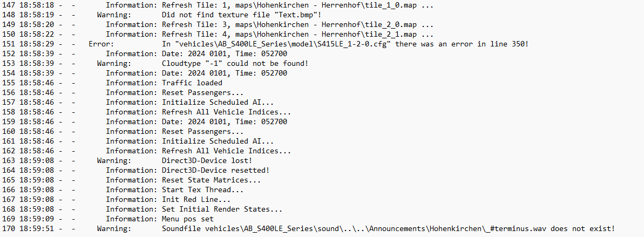This screenshot has height=237, width=644.
Task: Select the terminus.wav soundfile warning line
Action: (308, 228)
